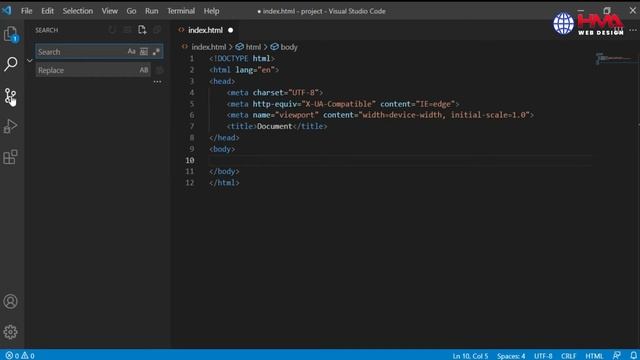Open the notifications bell in the status bar
Image resolution: width=640 pixels, height=360 pixels.
633,356
